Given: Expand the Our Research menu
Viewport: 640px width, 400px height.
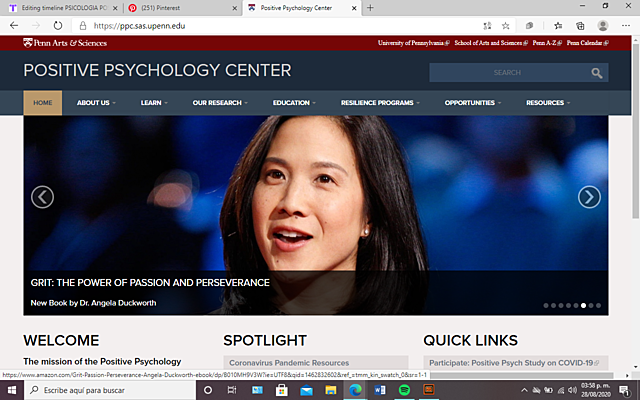Looking at the screenshot, I should (220, 103).
